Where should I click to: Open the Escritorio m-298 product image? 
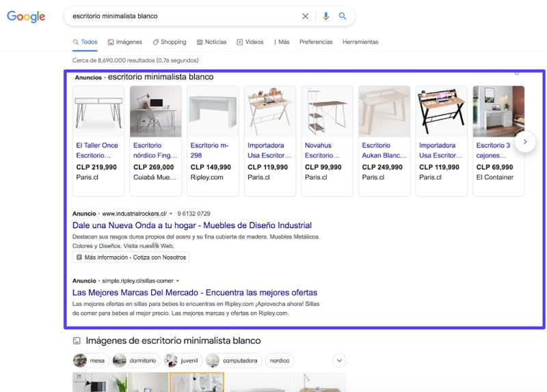(213, 111)
